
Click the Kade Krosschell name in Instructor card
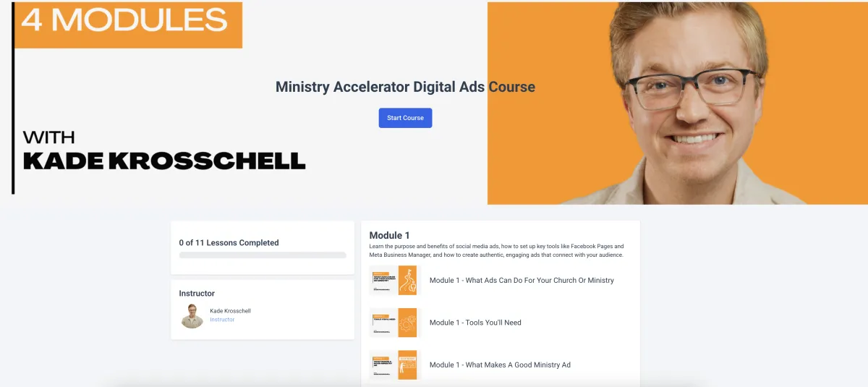pyautogui.click(x=230, y=311)
